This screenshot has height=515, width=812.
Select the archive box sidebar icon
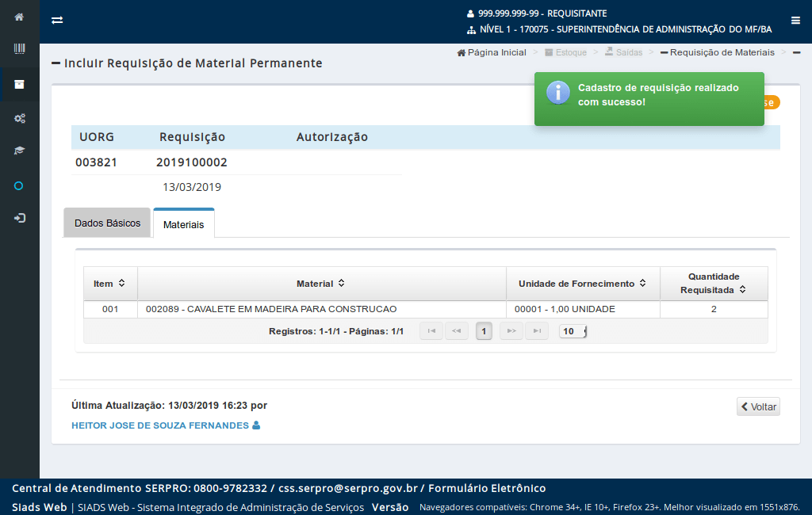[19, 84]
